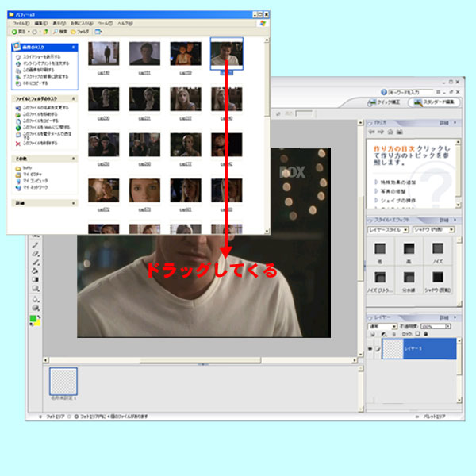Toggle lock transparent pixels checkbox

coord(418,334)
